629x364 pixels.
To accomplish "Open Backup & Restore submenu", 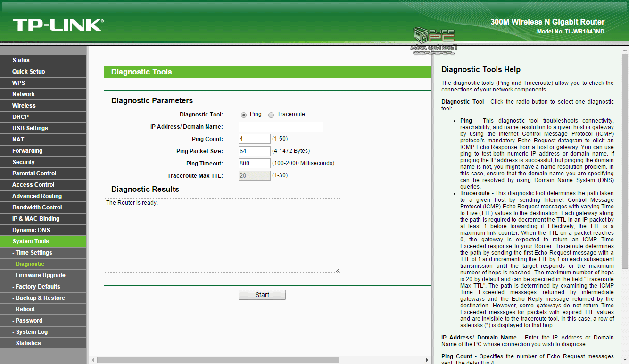I will point(43,298).
